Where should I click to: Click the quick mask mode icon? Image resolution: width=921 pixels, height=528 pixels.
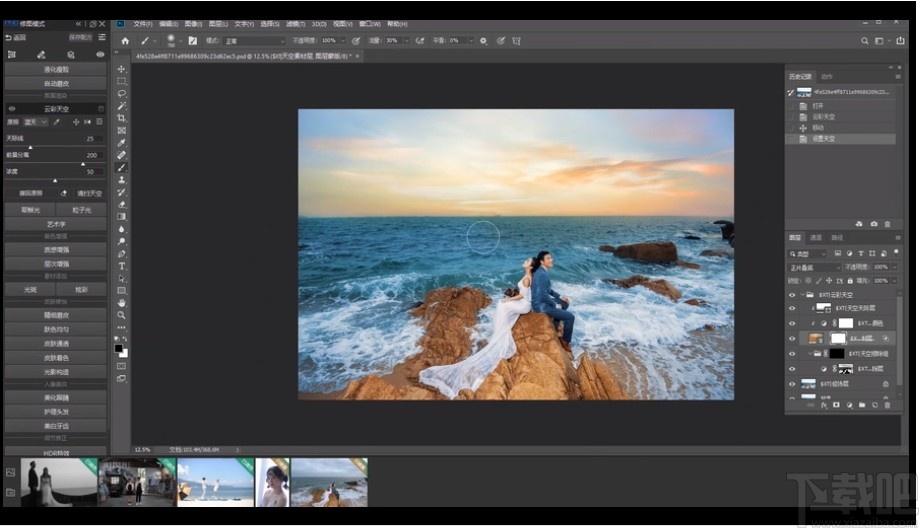tap(122, 366)
